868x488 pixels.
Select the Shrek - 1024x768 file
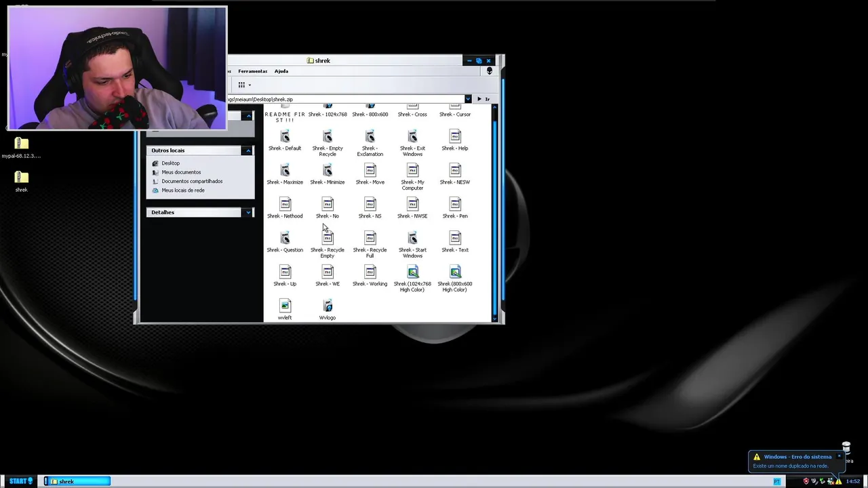328,111
